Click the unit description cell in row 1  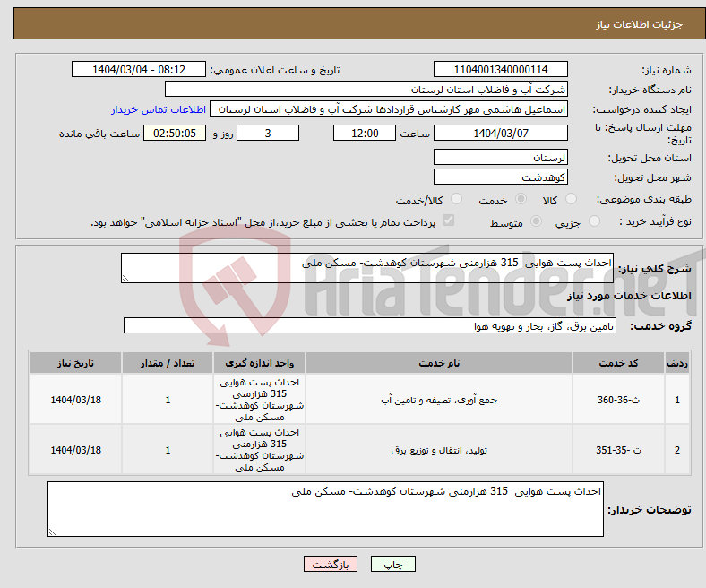tap(259, 400)
